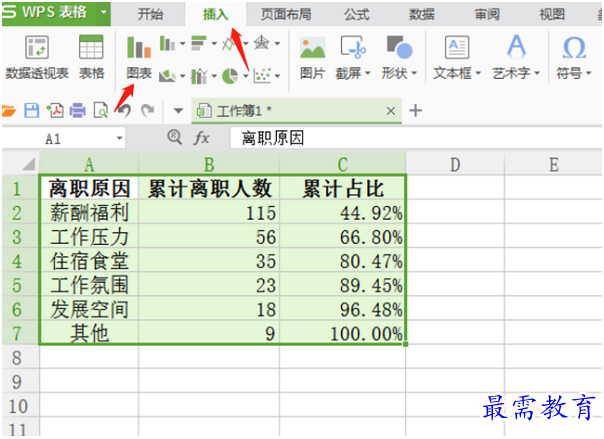
Task: Expand the bar chart dropdown arrow
Action: coord(214,44)
